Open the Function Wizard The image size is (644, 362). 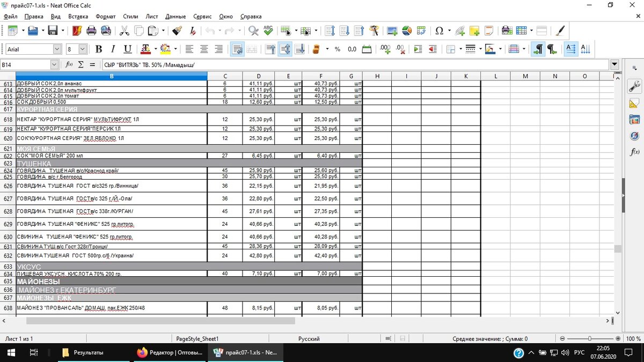pos(69,64)
